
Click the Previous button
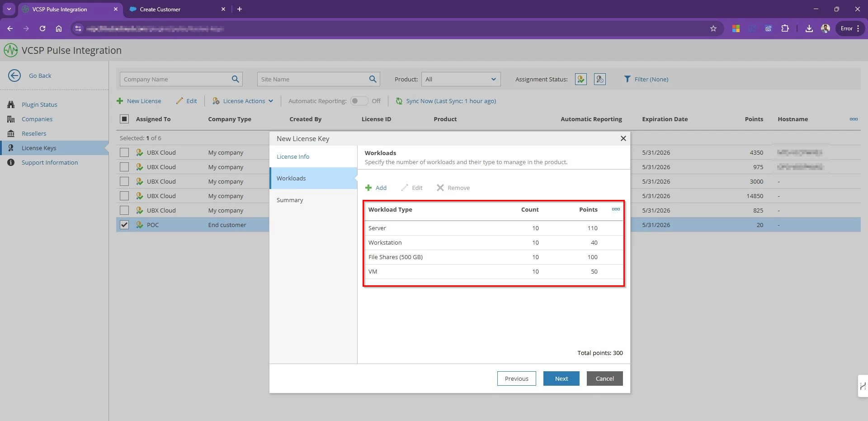tap(516, 378)
